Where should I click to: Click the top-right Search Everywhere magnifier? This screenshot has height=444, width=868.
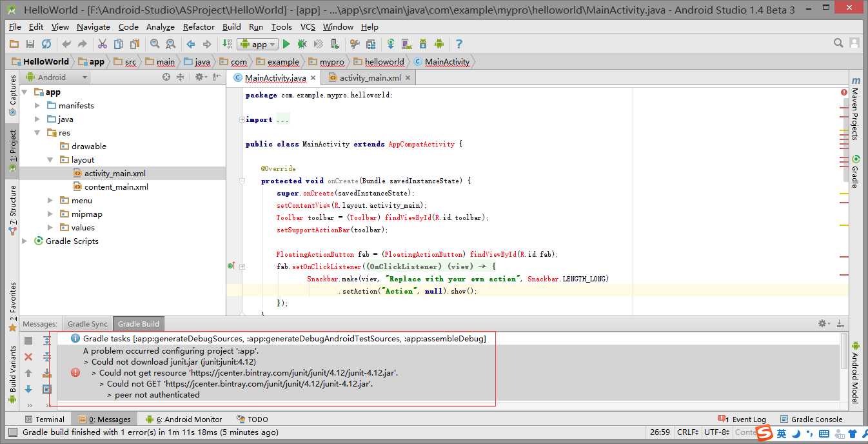(838, 43)
